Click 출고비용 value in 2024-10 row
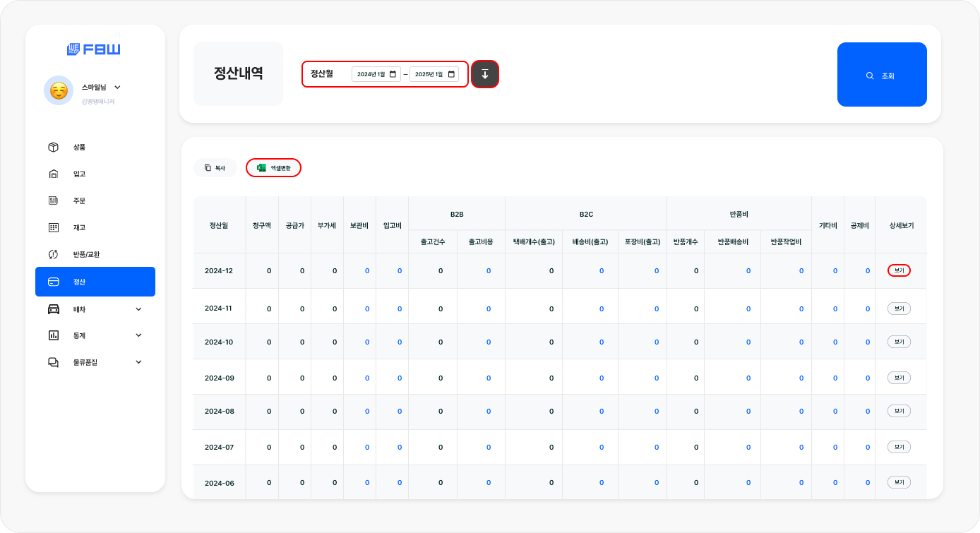The width and height of the screenshot is (980, 533). coord(489,342)
